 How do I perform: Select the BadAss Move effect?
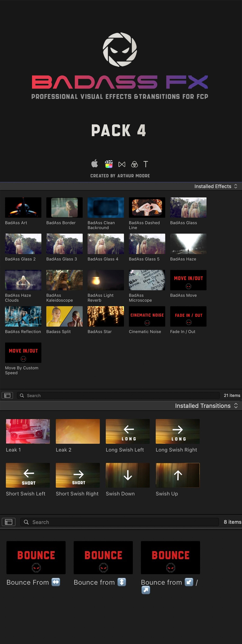click(188, 280)
